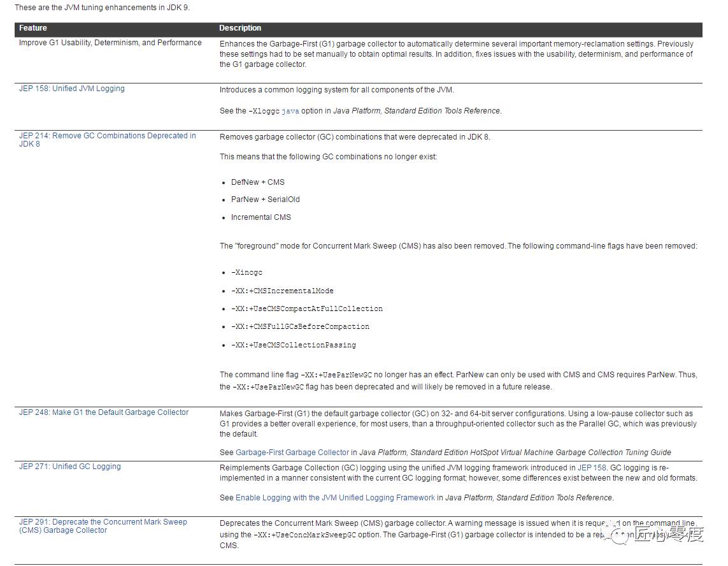Click 'Improve G1 Usability, Determinism, and Performance' cell
Screen dimensions: 728x566
tap(110, 42)
